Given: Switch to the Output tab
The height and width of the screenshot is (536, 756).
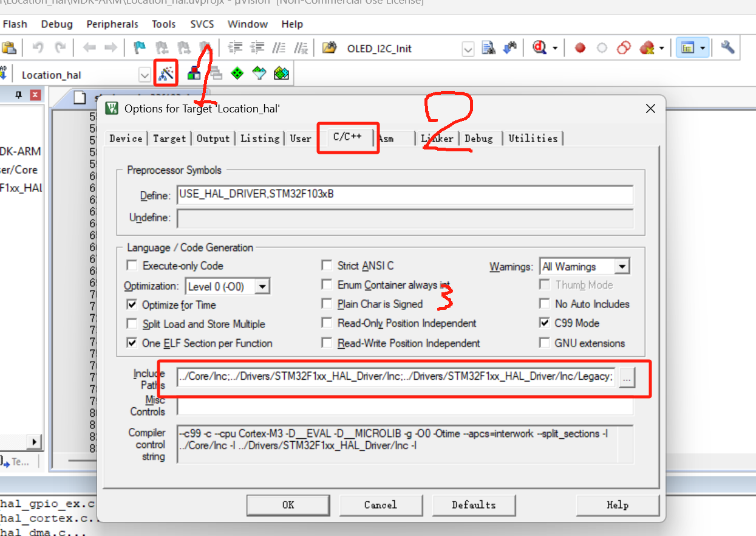Looking at the screenshot, I should 213,139.
